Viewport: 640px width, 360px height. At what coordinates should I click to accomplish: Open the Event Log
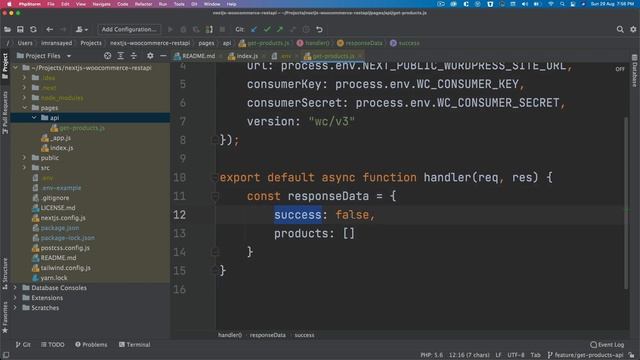pos(607,344)
